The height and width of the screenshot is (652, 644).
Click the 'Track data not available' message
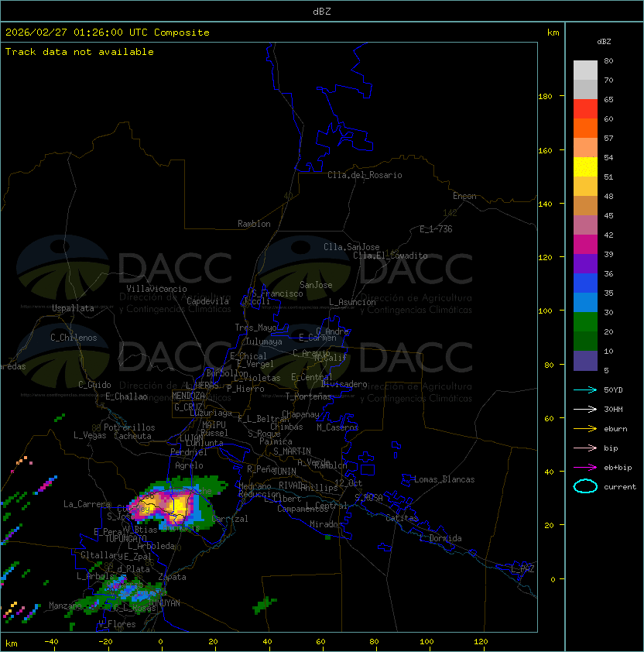[80, 52]
